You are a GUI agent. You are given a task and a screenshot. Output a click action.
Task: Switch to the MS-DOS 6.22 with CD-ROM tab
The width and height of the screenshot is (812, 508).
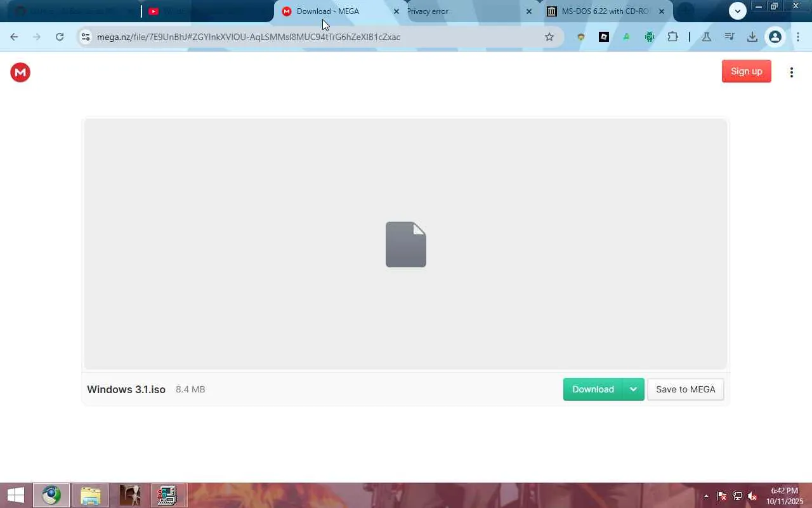point(606,11)
